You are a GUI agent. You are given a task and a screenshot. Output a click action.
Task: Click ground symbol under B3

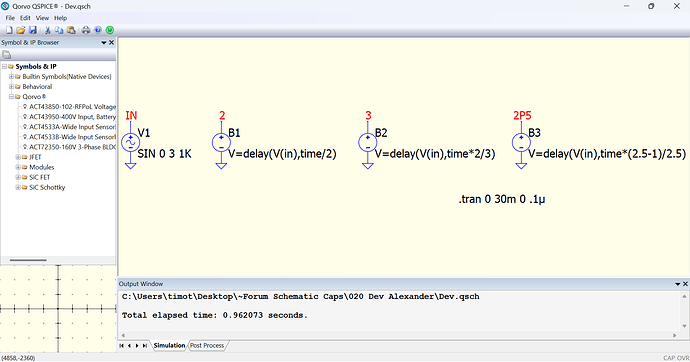pyautogui.click(x=521, y=165)
